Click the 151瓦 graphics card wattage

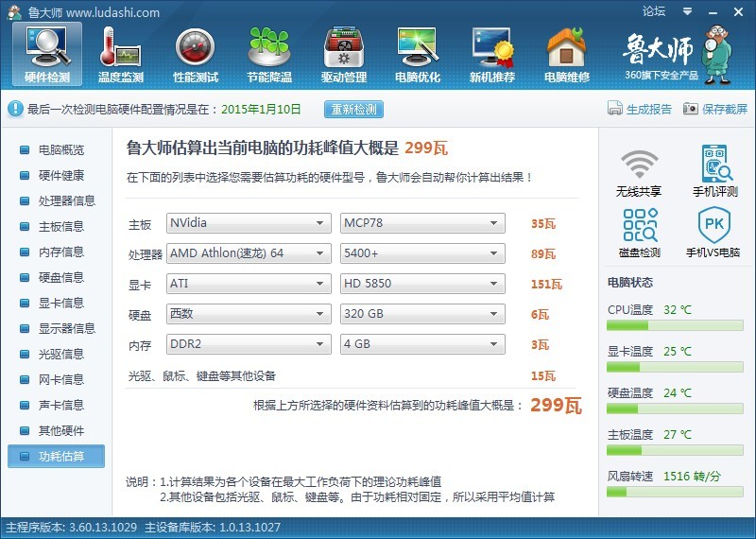pyautogui.click(x=547, y=285)
